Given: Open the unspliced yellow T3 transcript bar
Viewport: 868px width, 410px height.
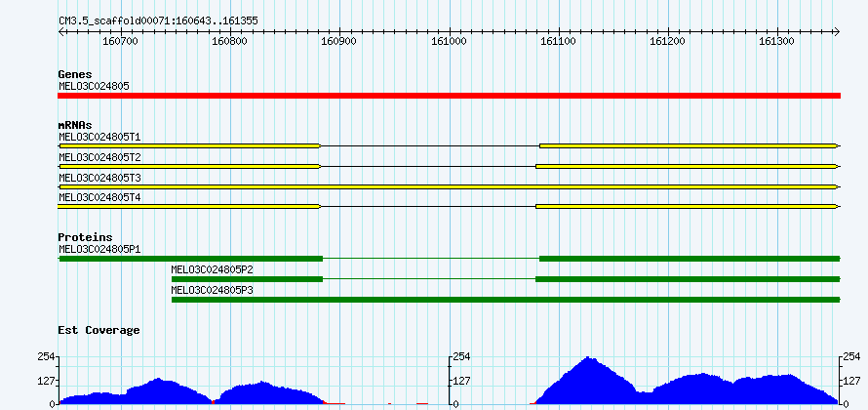Looking at the screenshot, I should click(x=449, y=186).
